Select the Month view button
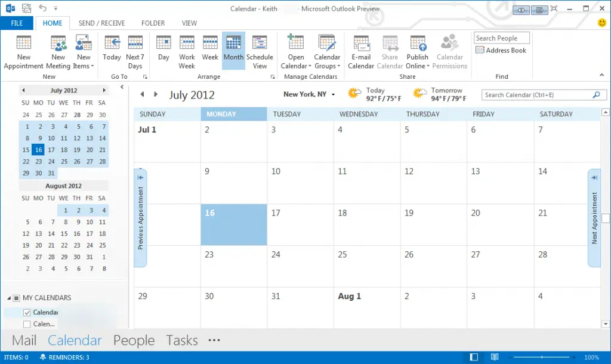This screenshot has width=611, height=364. pos(233,52)
